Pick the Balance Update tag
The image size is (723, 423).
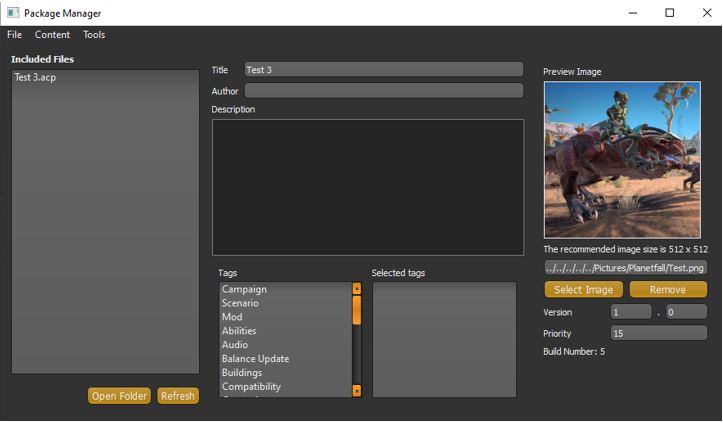255,359
